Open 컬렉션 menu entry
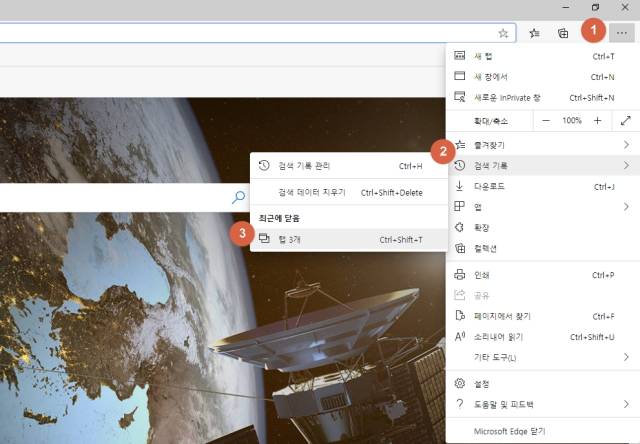This screenshot has height=444, width=640. pyautogui.click(x=543, y=248)
